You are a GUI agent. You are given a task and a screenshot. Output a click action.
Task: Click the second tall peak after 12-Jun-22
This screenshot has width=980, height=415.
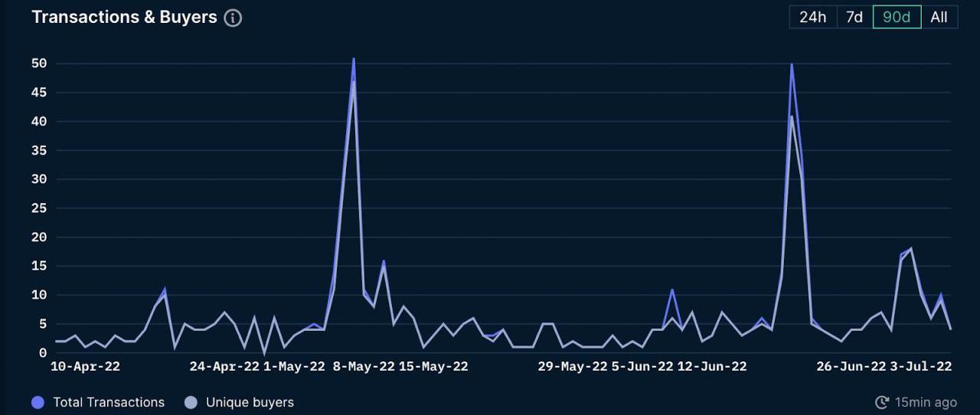(x=791, y=65)
